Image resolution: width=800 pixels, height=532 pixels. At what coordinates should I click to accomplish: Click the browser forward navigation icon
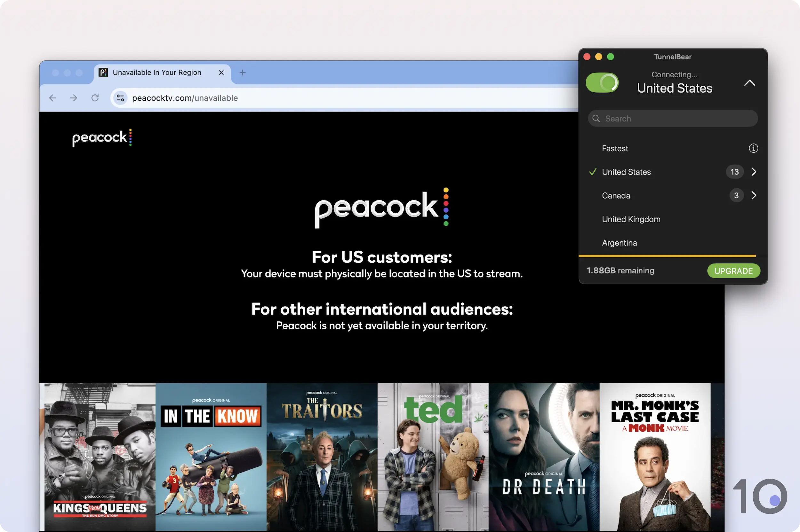pos(73,98)
